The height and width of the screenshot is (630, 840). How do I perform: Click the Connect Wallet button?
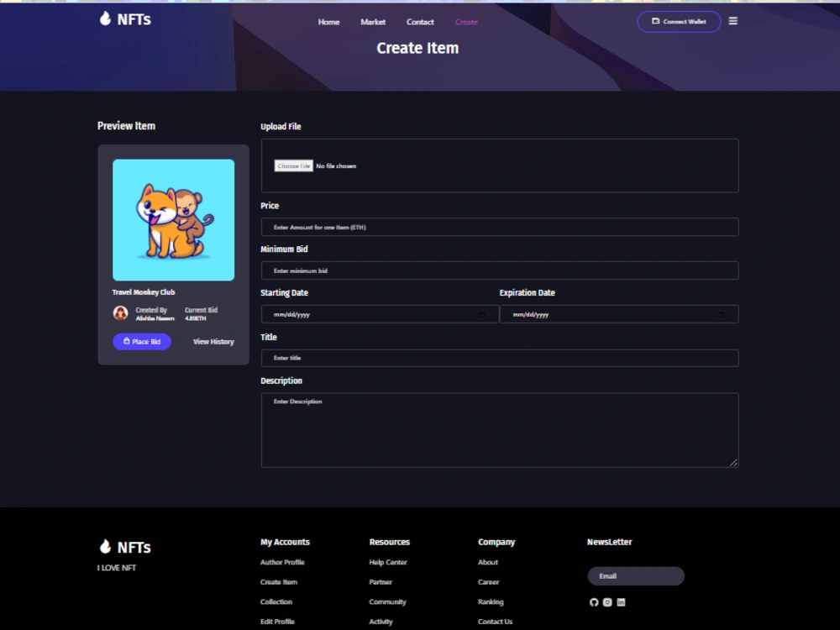tap(679, 22)
